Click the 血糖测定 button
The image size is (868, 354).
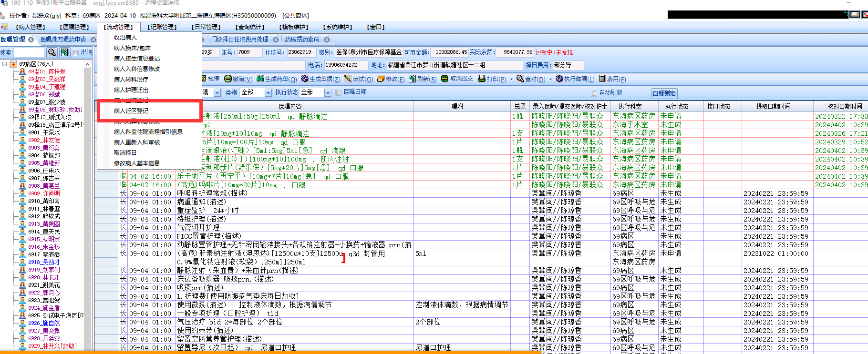(x=664, y=93)
